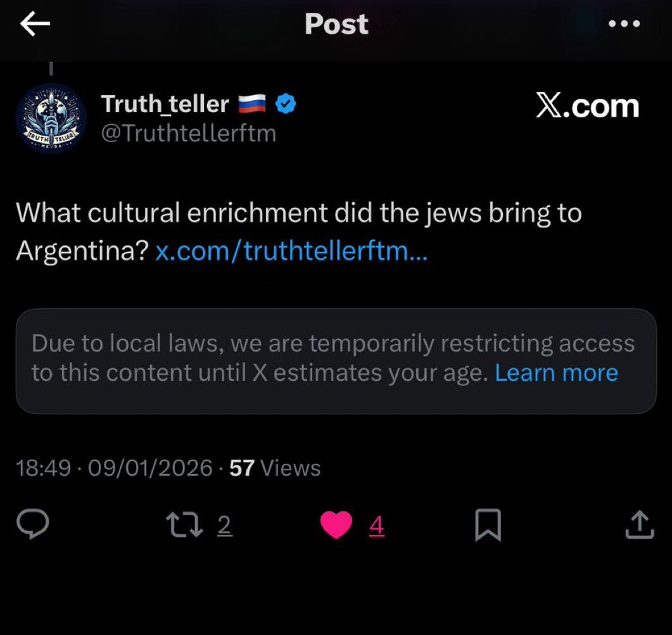Click the Russian flag emoji
Viewport: 672px width, 635px height.
[x=252, y=104]
